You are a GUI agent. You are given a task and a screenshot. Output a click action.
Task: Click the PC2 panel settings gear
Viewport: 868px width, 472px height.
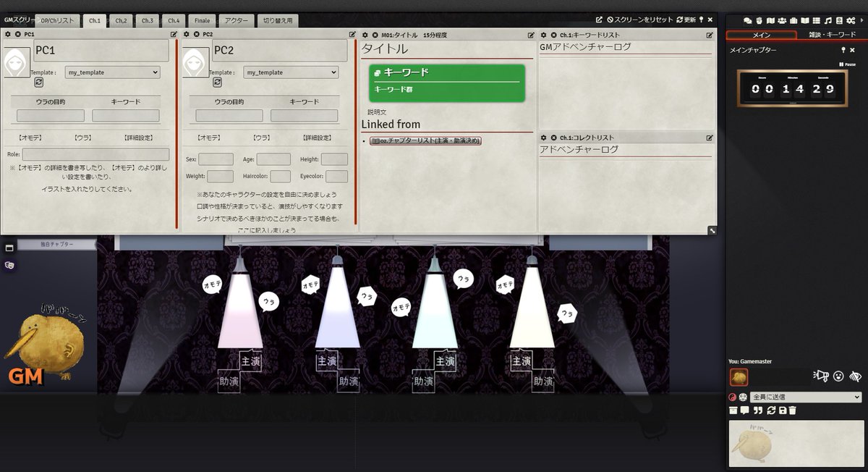click(x=187, y=34)
